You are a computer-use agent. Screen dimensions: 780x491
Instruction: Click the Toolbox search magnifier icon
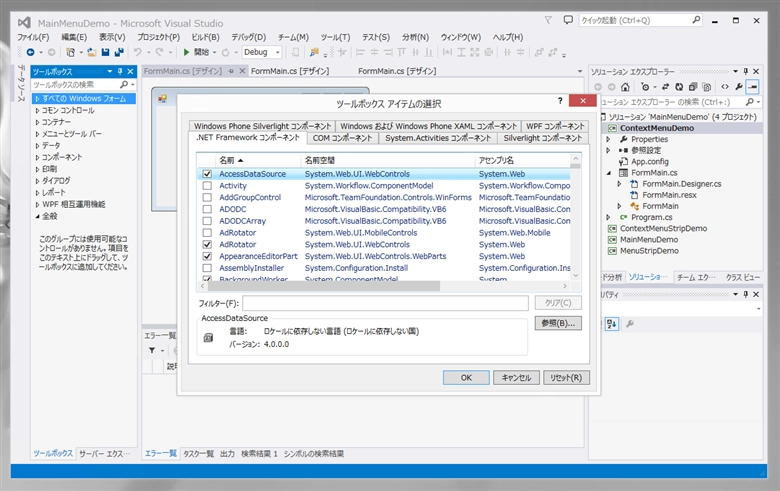124,85
